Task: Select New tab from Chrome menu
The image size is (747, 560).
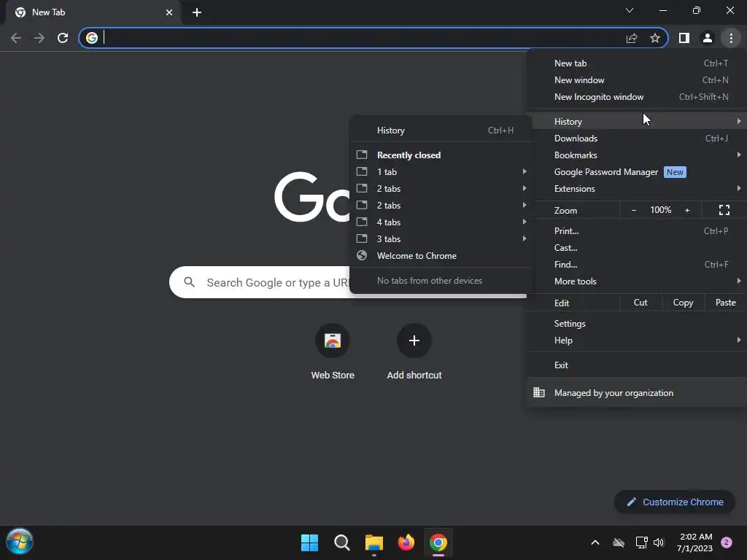Action: click(636, 63)
